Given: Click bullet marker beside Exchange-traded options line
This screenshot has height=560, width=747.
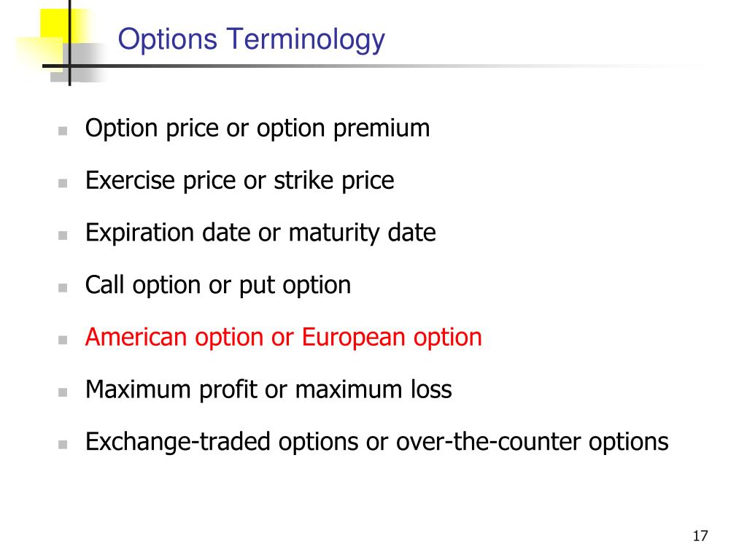Looking at the screenshot, I should click(63, 445).
